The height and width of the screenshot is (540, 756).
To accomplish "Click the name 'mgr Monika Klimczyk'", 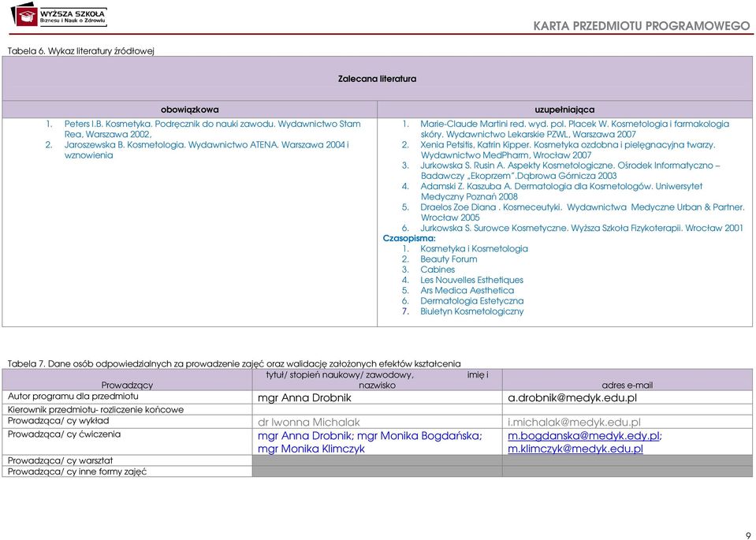I will click(311, 449).
